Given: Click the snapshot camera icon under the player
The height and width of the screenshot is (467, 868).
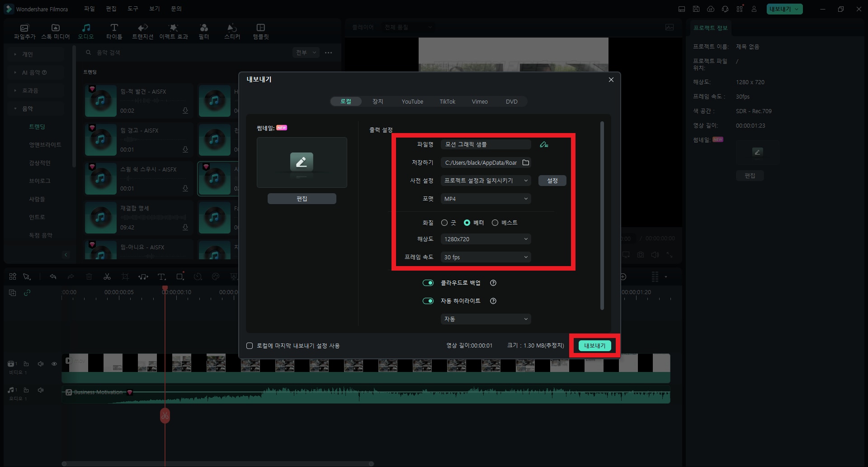Looking at the screenshot, I should point(641,255).
